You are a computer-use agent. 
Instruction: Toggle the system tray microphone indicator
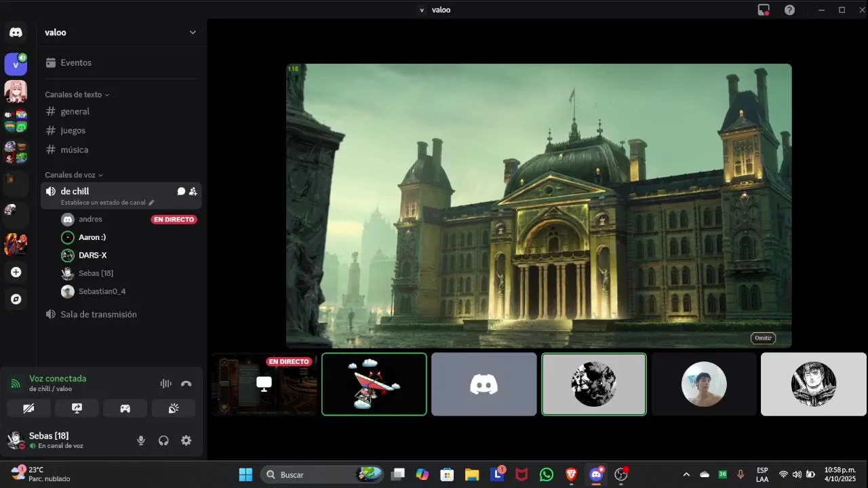point(741,474)
